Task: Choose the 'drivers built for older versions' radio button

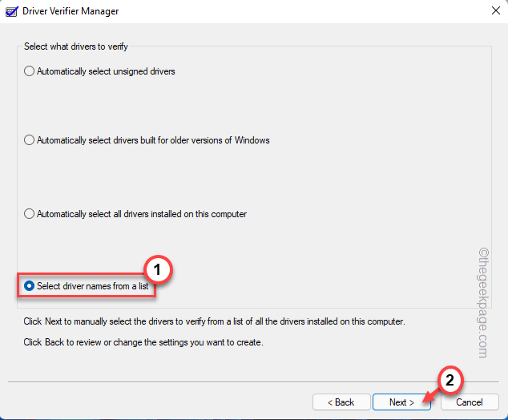Action: click(30, 140)
